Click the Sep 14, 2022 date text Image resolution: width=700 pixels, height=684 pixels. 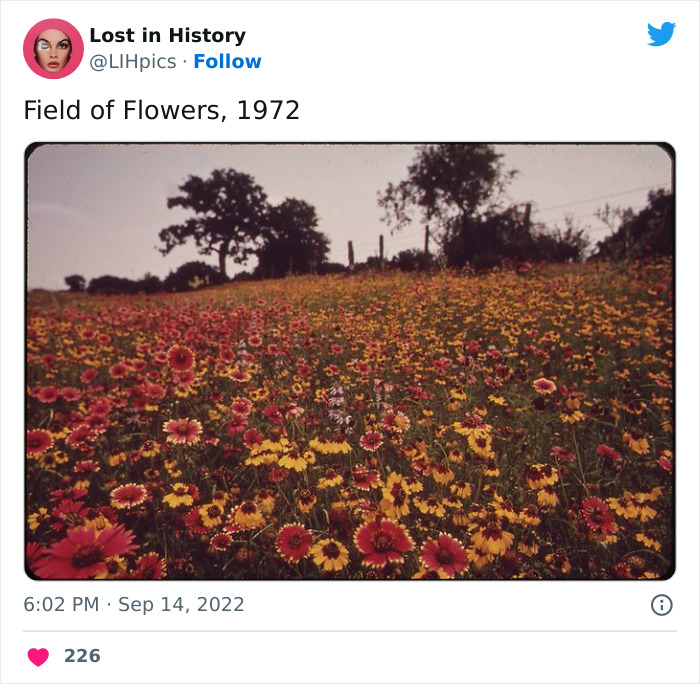181,605
